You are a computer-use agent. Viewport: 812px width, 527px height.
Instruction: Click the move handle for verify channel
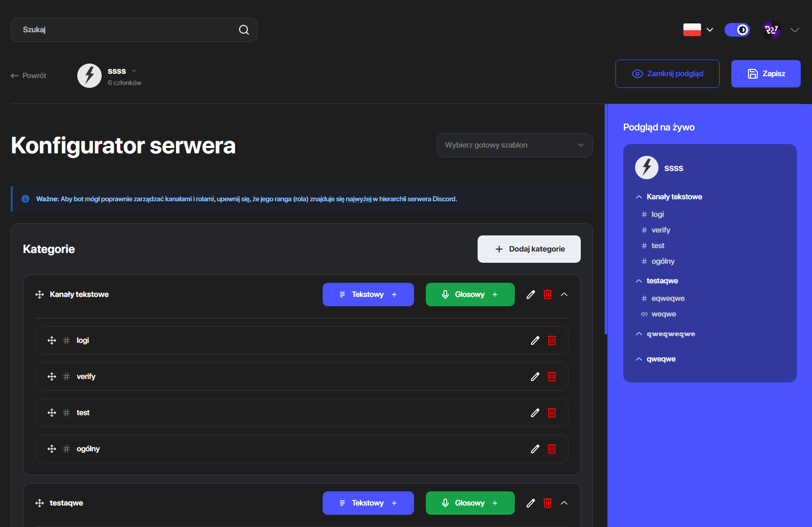pos(52,377)
